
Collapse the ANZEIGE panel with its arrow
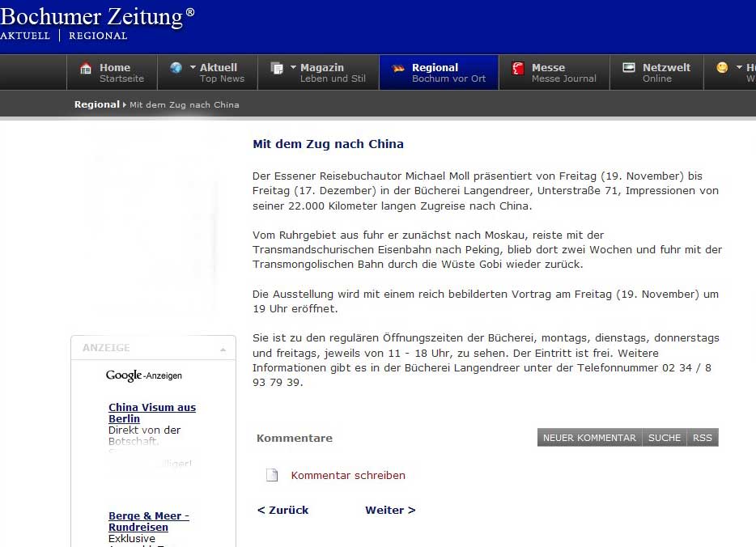[223, 349]
